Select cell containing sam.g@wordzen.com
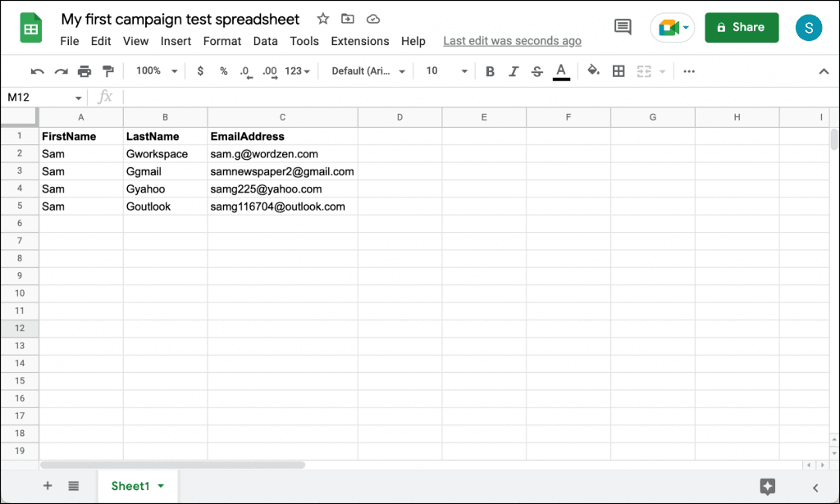 pyautogui.click(x=282, y=154)
